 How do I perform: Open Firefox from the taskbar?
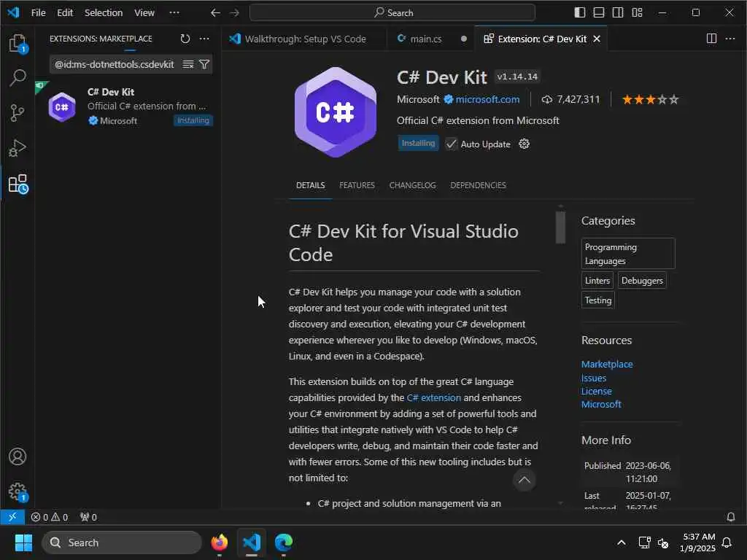point(219,542)
